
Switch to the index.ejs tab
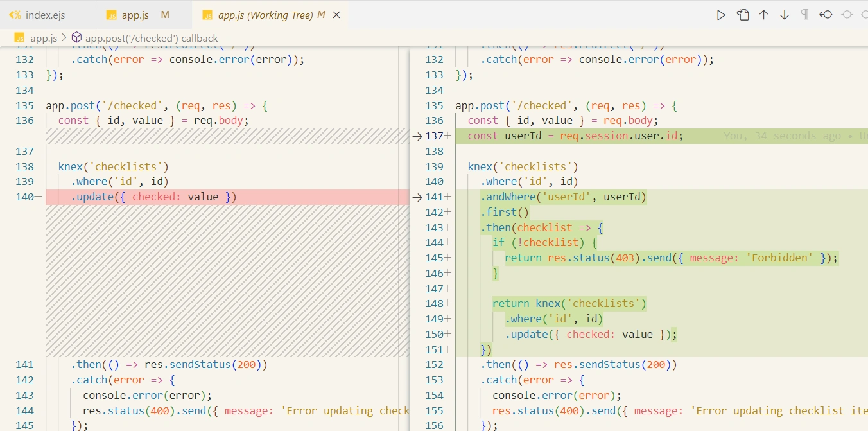pyautogui.click(x=45, y=15)
